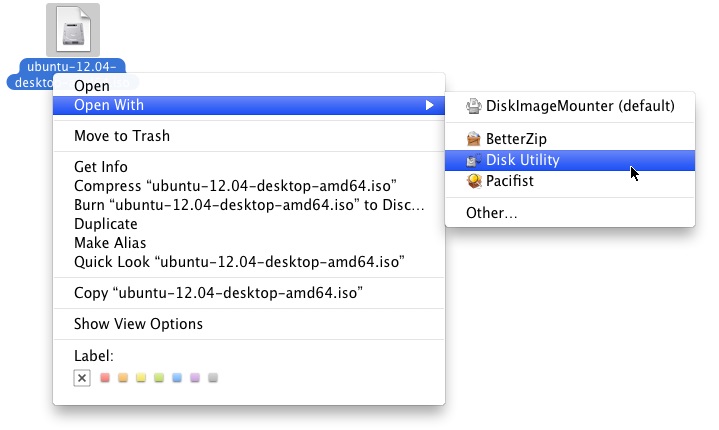
Task: Choose Open from the context menu
Action: click(249, 86)
